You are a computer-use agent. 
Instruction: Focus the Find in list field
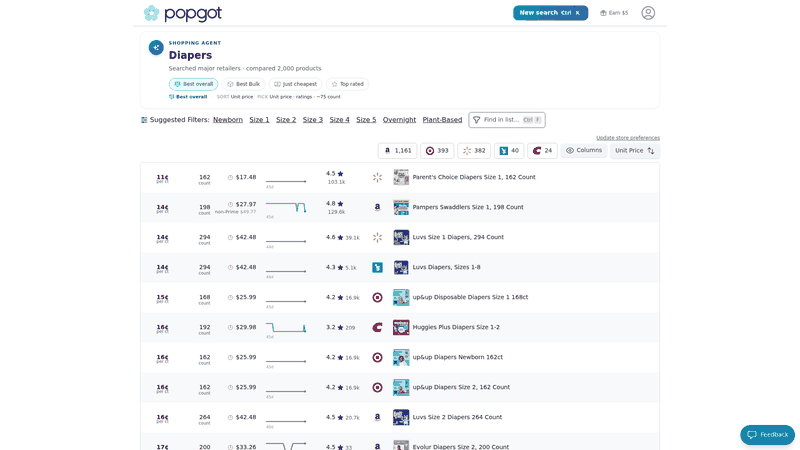[x=507, y=120]
